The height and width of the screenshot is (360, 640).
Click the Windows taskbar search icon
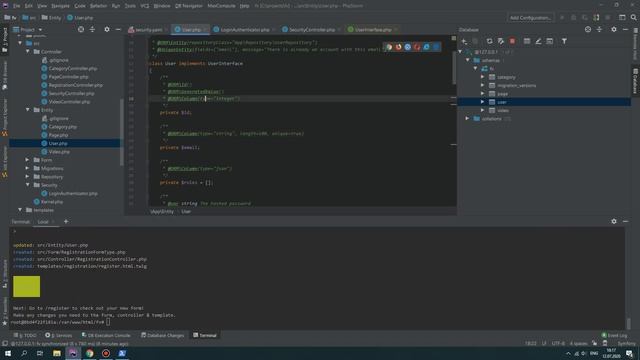click(24, 353)
